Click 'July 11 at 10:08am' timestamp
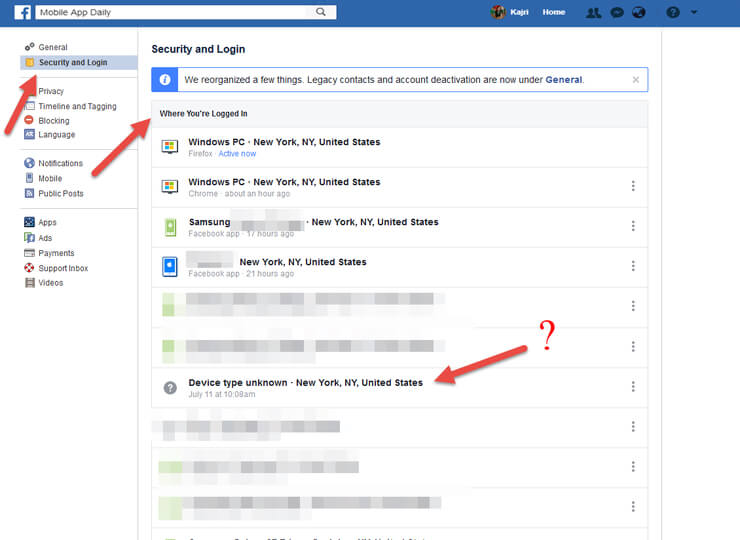This screenshot has height=540, width=740. click(x=222, y=394)
